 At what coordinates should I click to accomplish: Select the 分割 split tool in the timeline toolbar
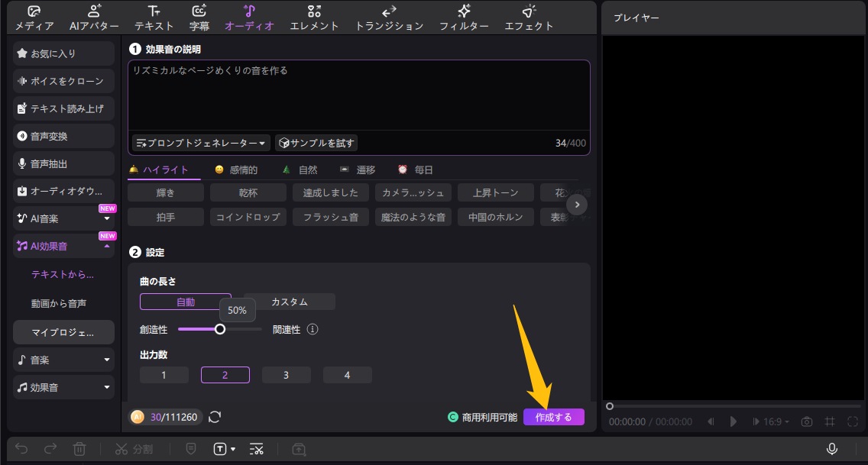[134, 449]
